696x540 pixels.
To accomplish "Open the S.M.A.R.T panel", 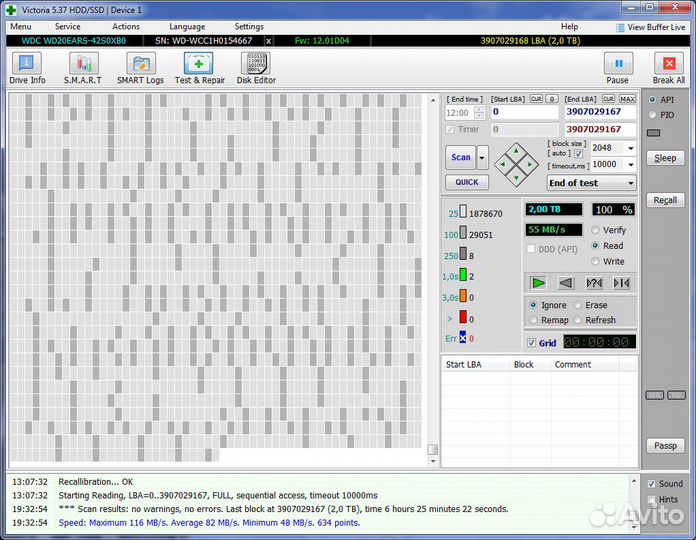I will [x=83, y=67].
